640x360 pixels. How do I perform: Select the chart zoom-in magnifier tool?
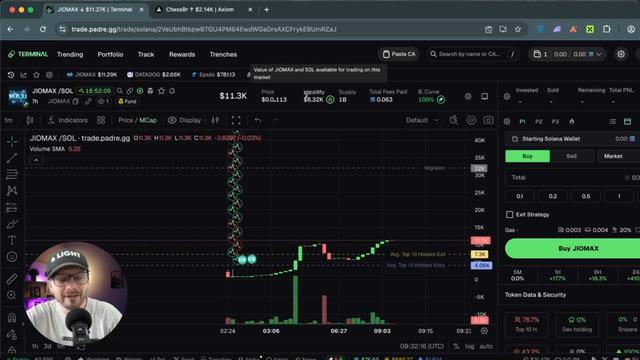[12, 295]
